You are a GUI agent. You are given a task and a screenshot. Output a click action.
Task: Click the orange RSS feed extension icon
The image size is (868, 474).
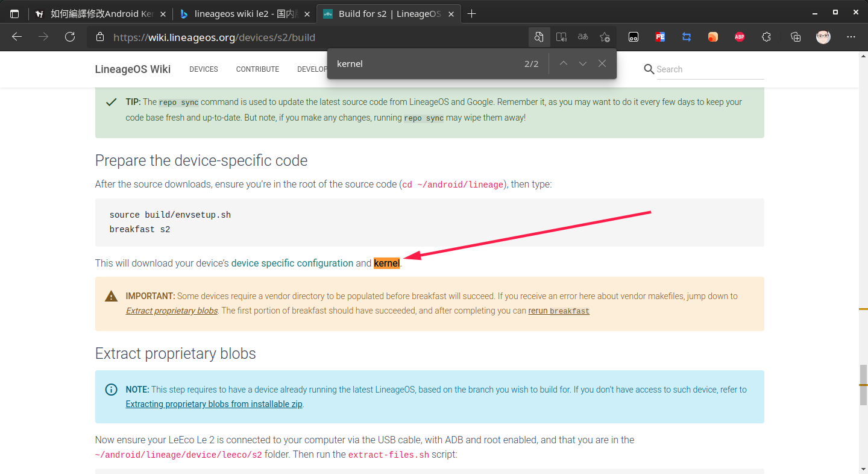(712, 37)
